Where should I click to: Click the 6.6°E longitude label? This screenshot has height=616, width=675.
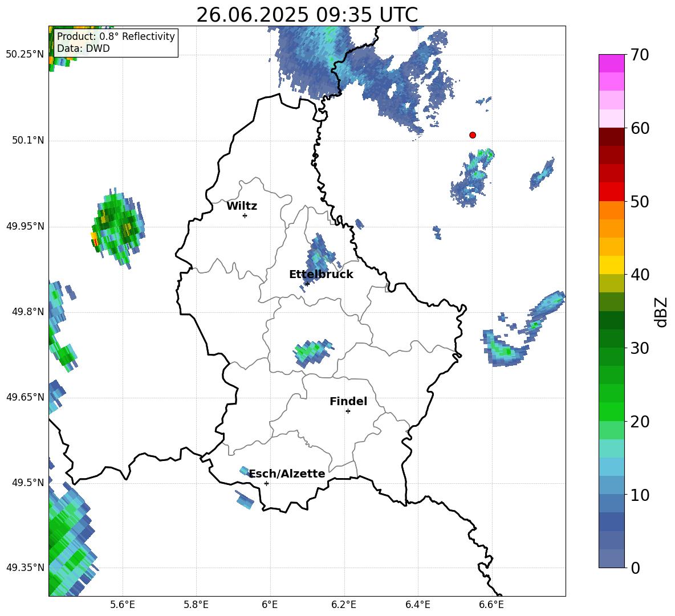491,605
